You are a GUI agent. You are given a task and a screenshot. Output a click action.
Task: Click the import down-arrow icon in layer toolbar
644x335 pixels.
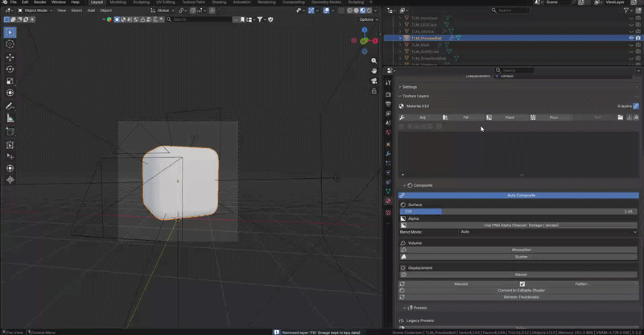(x=630, y=118)
